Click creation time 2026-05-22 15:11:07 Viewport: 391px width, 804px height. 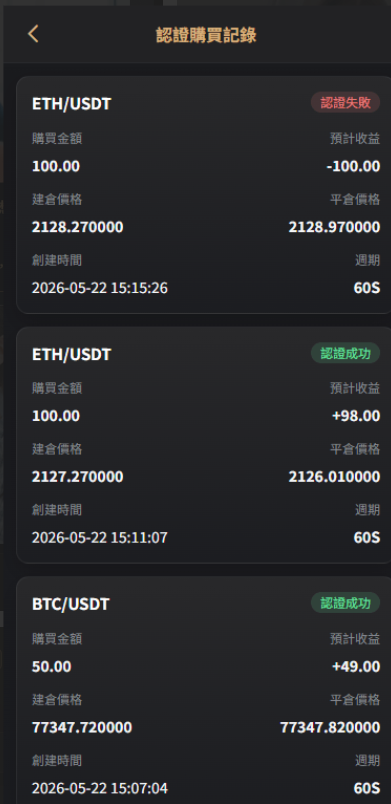tap(100, 538)
